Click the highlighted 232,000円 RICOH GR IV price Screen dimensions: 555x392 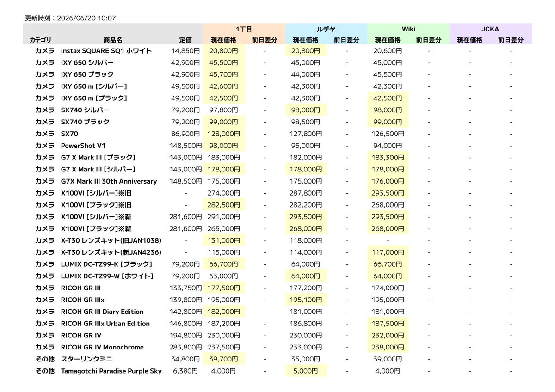[x=388, y=335]
